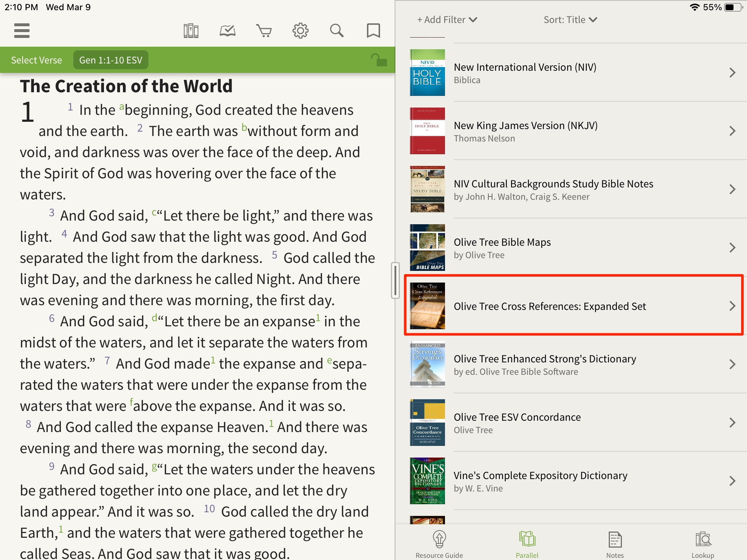
Task: Tap the Cultural Backgrounds Study Bible cover
Action: click(427, 189)
